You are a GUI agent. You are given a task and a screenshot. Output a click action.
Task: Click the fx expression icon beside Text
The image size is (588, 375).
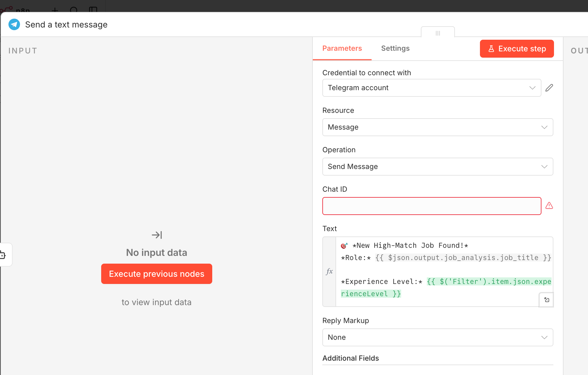(329, 271)
